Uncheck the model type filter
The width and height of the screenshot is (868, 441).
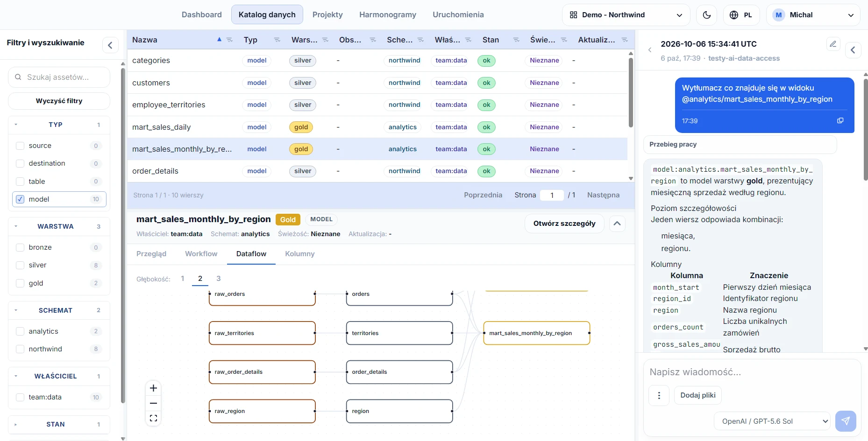coord(20,199)
